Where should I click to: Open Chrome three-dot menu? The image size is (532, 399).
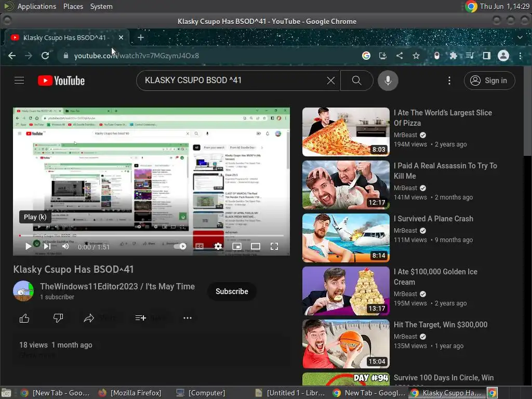520,56
